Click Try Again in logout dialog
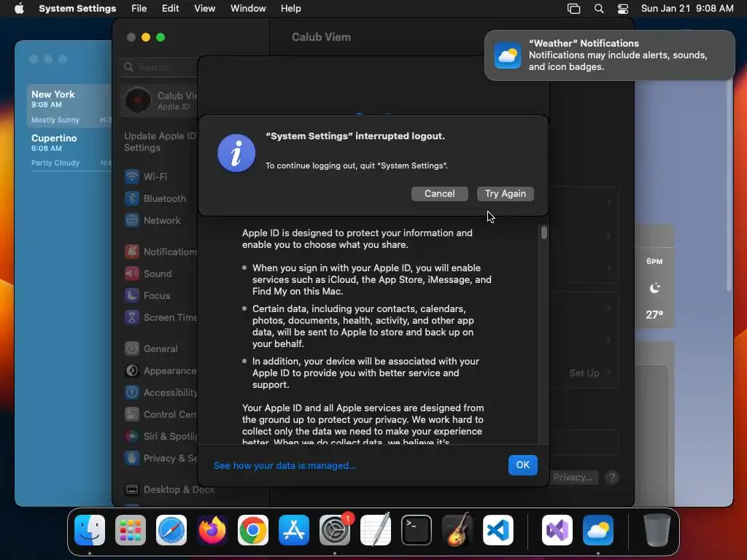 tap(505, 194)
